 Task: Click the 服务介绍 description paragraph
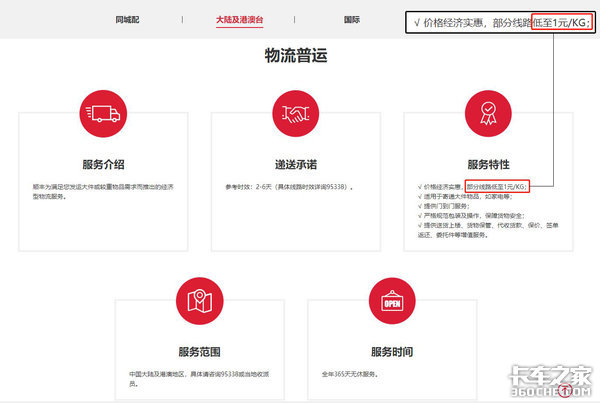(103, 191)
